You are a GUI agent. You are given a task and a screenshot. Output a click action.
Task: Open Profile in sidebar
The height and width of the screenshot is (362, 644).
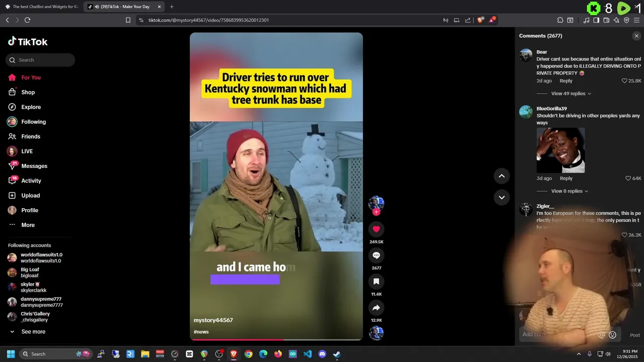click(30, 210)
